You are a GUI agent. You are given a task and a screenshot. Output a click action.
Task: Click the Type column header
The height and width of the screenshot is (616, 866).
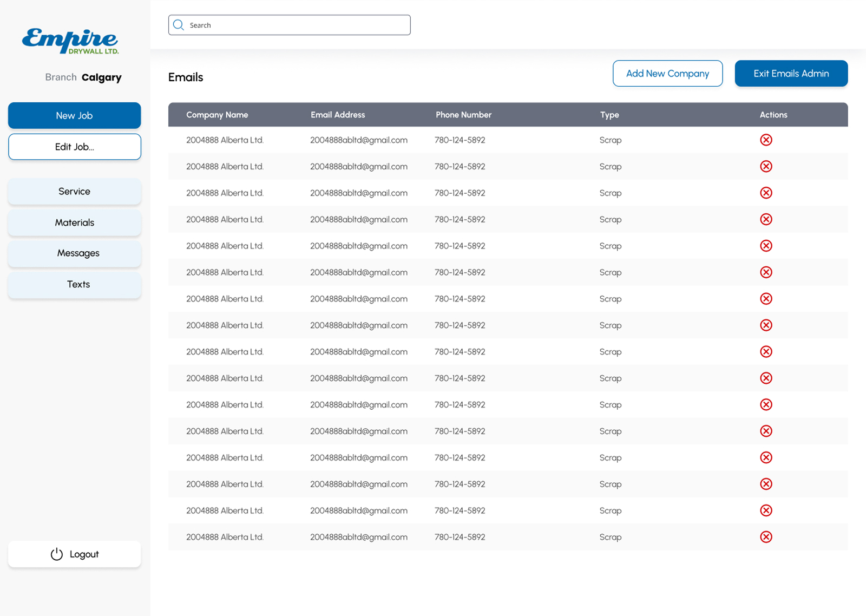[x=610, y=115]
